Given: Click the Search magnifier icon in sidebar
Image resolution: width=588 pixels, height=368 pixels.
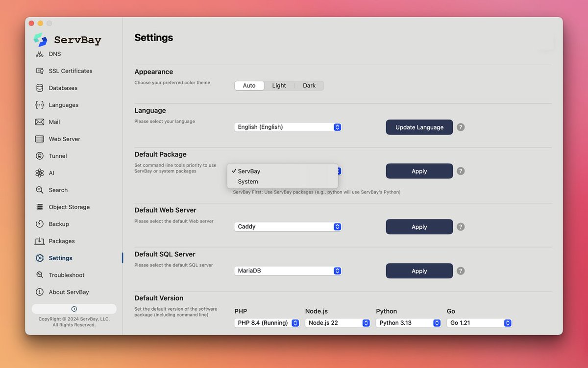Looking at the screenshot, I should pos(40,190).
